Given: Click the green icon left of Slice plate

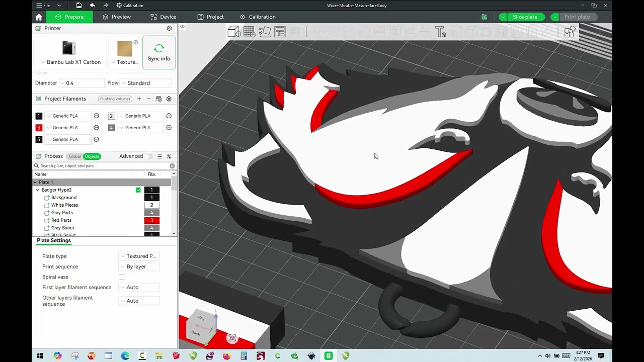Looking at the screenshot, I should [x=484, y=17].
